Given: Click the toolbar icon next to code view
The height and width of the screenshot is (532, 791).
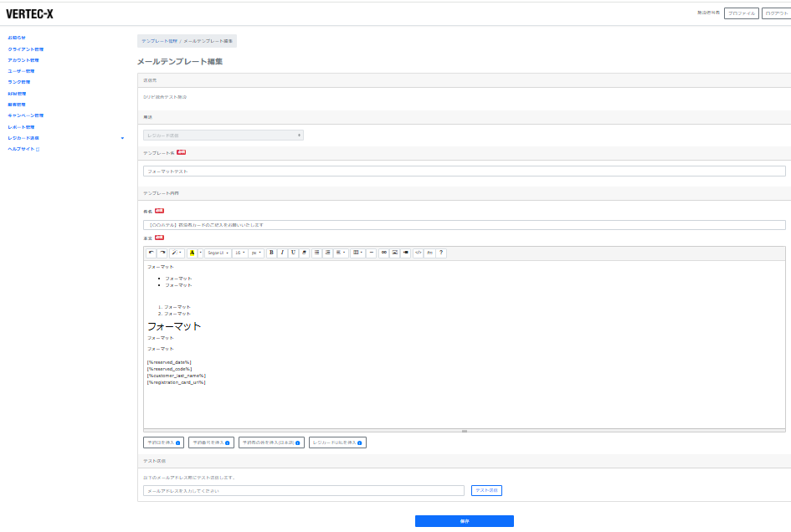Looking at the screenshot, I should [429, 253].
